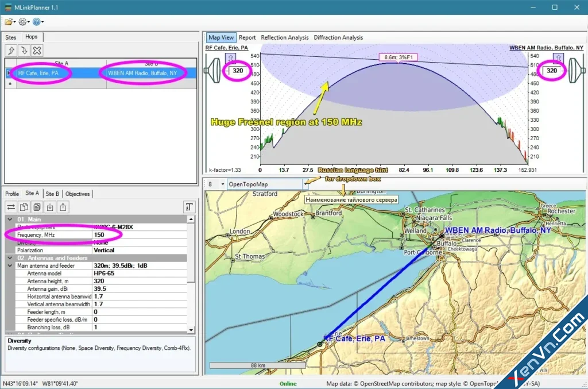
Task: Click RF Cafe, Erie, PA marker on map
Action: 320,344
